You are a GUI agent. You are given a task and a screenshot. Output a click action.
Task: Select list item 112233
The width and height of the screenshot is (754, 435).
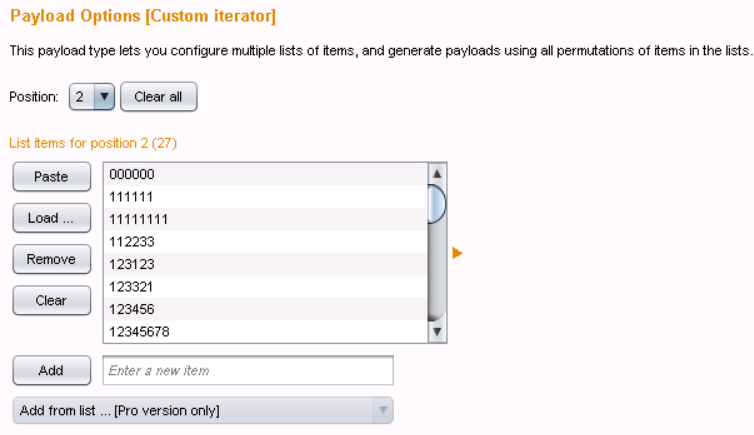click(264, 242)
